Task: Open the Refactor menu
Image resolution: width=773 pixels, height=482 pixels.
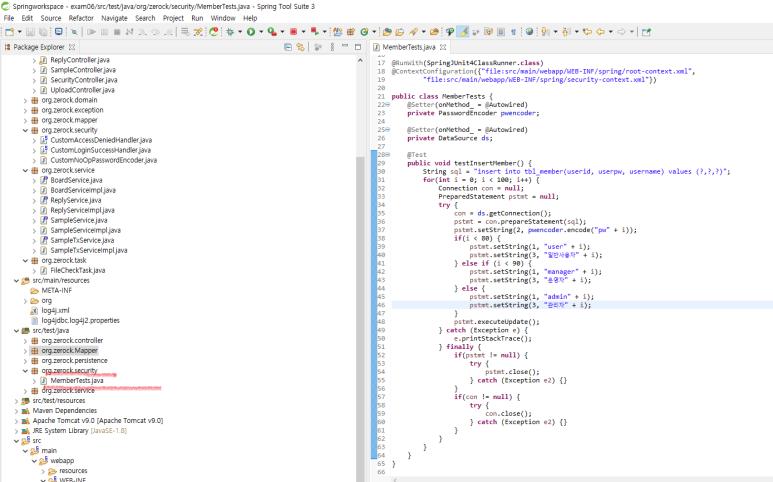Action: 81,18
